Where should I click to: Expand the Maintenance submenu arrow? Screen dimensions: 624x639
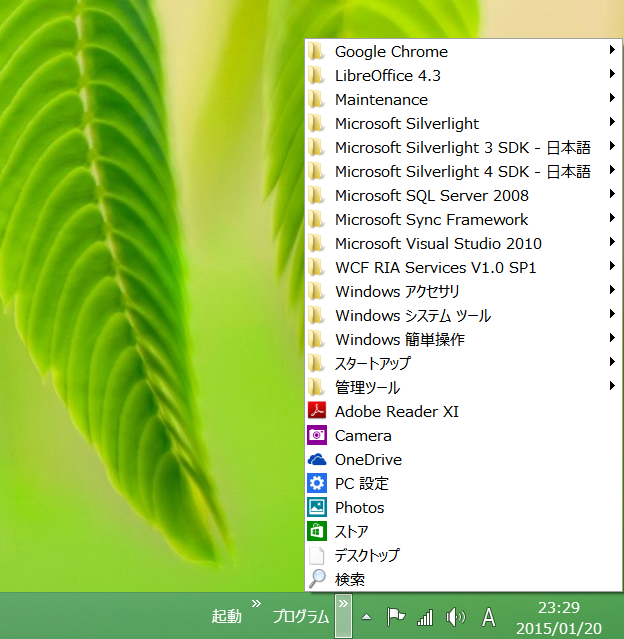(x=612, y=98)
